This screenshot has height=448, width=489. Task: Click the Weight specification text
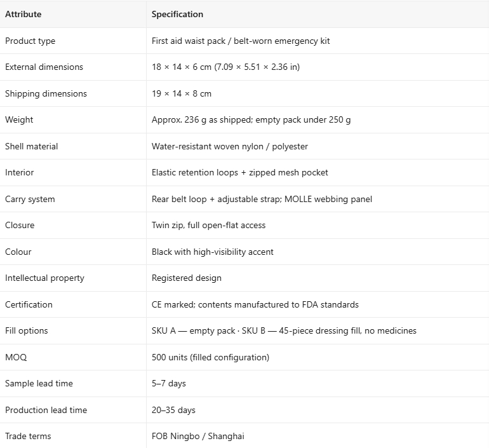[251, 120]
